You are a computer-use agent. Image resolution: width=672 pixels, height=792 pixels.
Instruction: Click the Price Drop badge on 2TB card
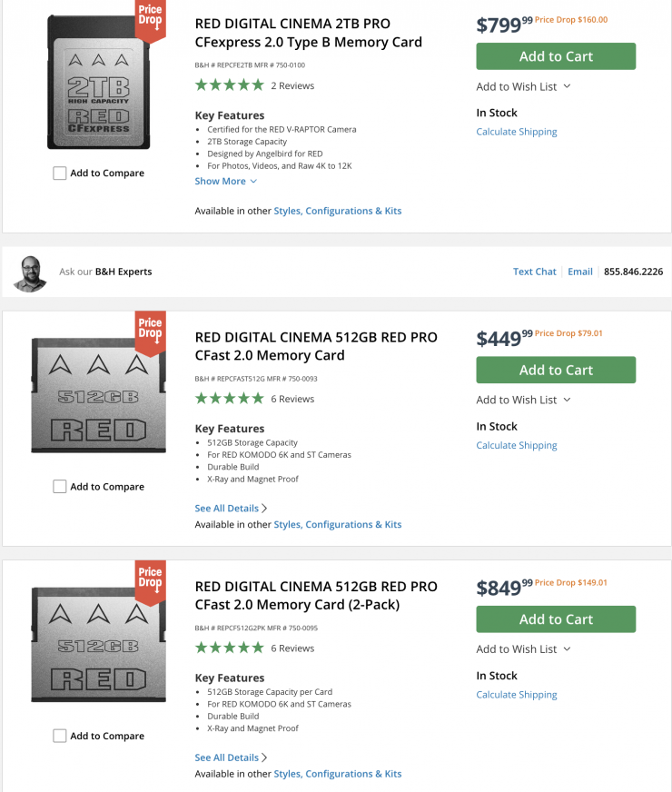[x=150, y=20]
